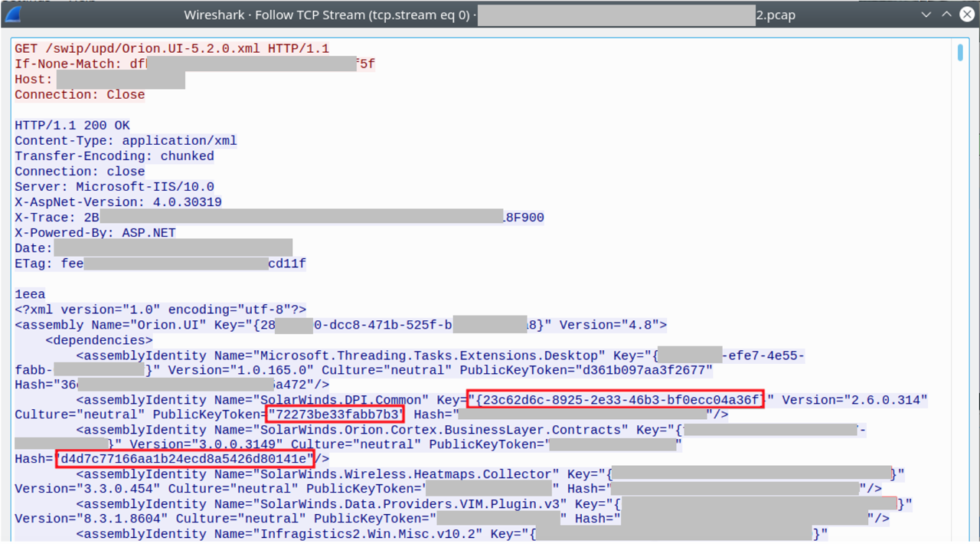
Task: Click the assembly Name="Orion.UI" line
Action: 341,325
